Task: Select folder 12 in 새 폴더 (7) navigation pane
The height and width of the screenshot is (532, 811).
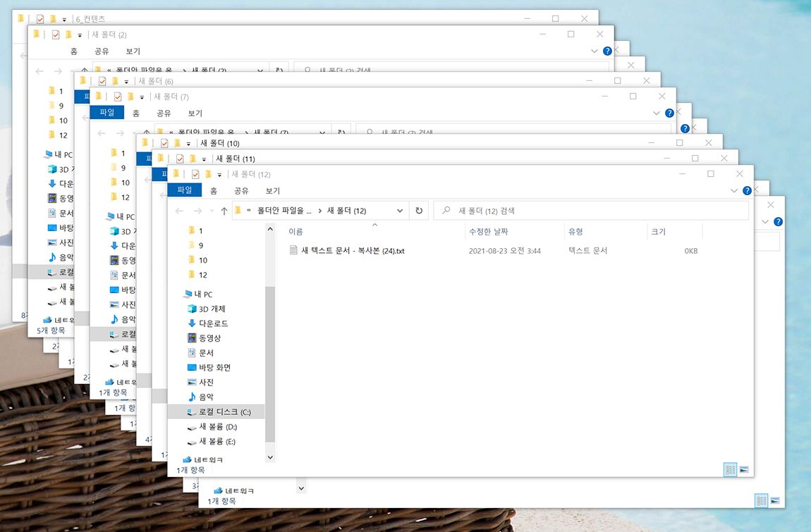Action: tap(125, 197)
